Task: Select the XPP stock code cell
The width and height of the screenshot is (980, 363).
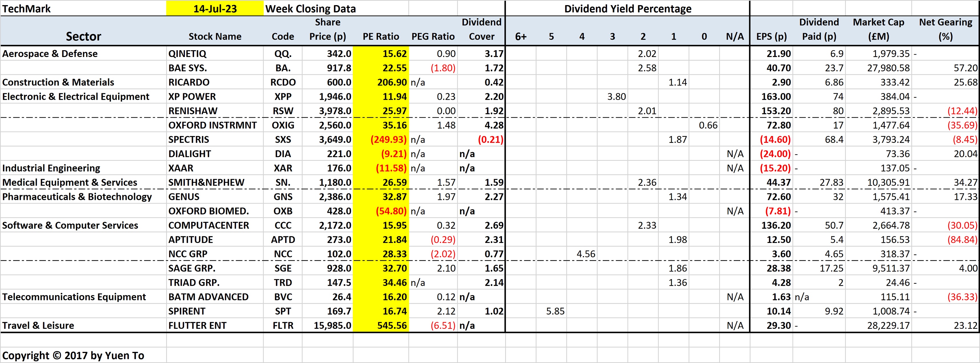Action: [283, 97]
